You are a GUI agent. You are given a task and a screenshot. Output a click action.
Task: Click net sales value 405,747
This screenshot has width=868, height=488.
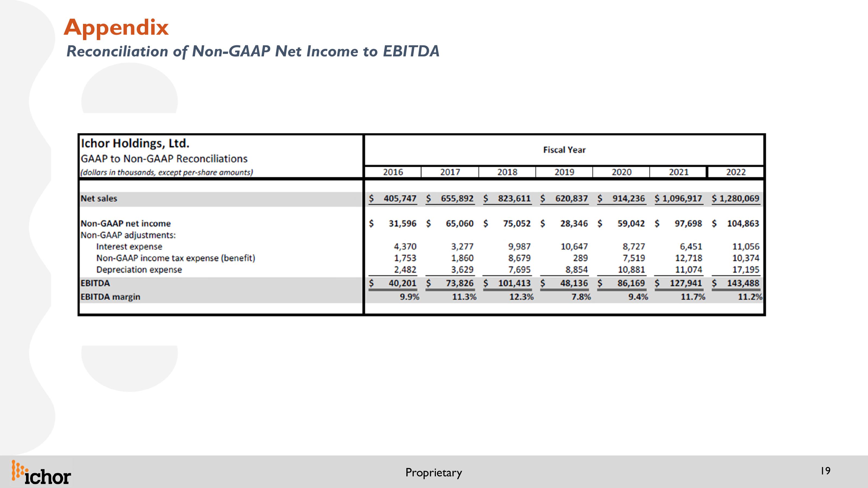point(400,198)
